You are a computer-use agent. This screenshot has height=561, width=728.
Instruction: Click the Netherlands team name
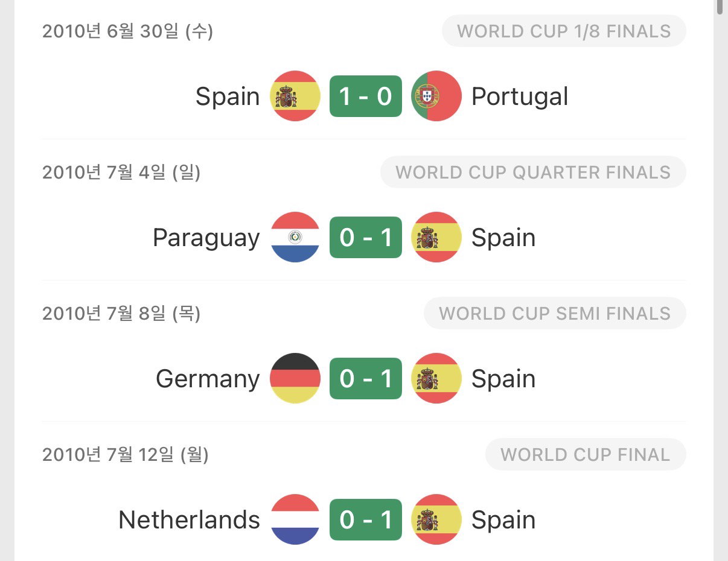click(189, 519)
